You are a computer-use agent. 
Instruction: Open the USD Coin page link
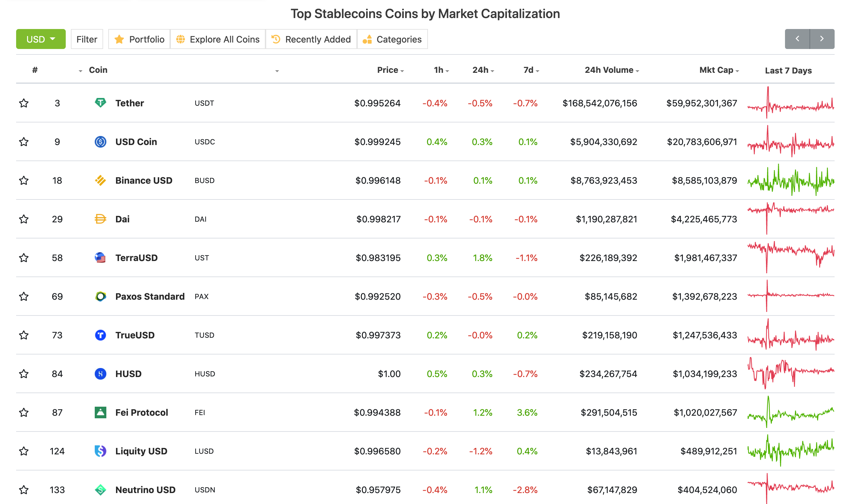(x=136, y=141)
